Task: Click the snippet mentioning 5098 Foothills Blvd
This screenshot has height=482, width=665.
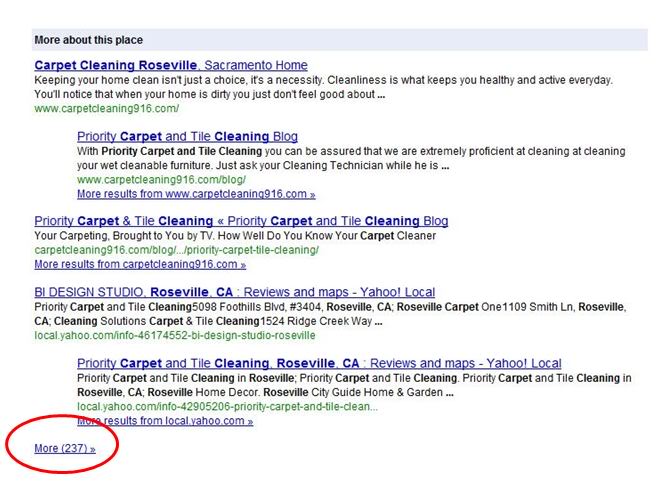Action: pos(330,314)
